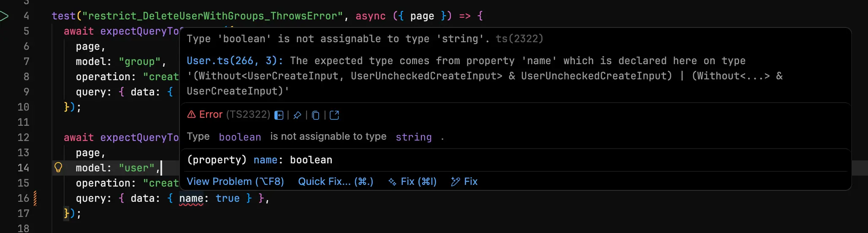868x233 pixels.
Task: Click the "group" model string on line 7
Action: pos(140,62)
